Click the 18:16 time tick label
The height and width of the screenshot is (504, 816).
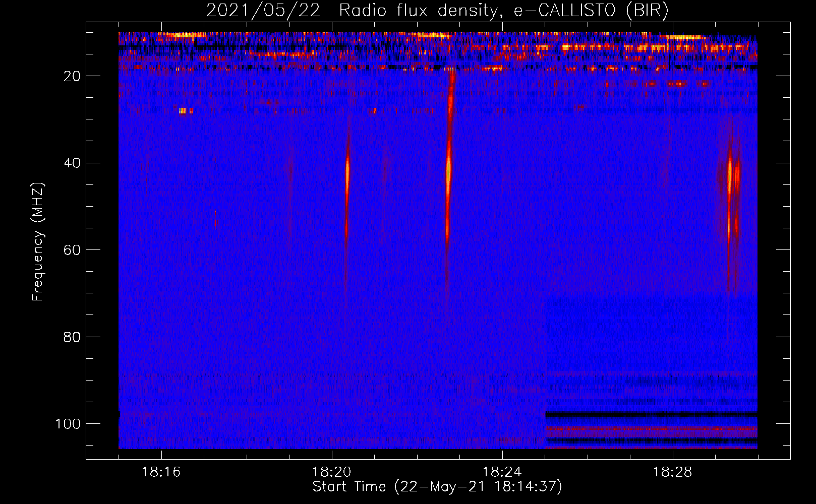coord(161,472)
